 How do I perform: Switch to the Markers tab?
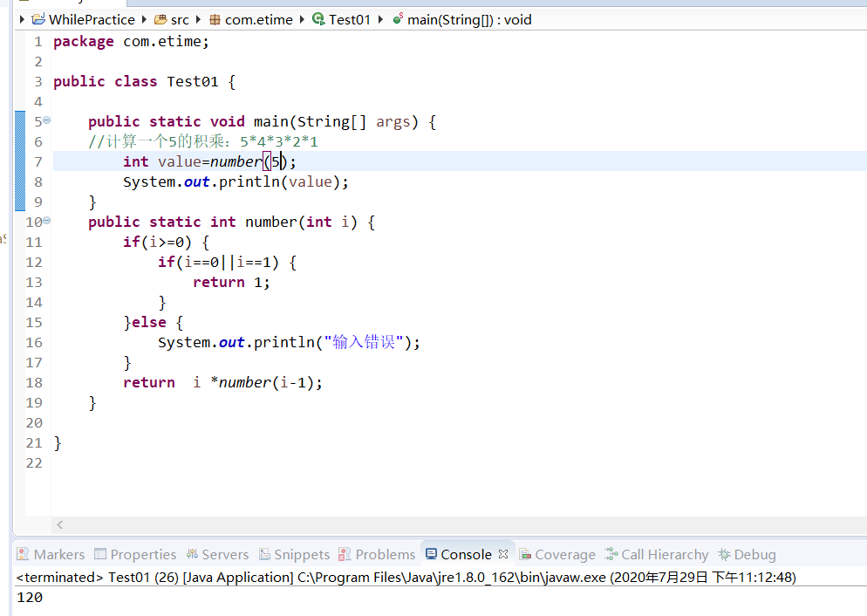click(x=51, y=554)
